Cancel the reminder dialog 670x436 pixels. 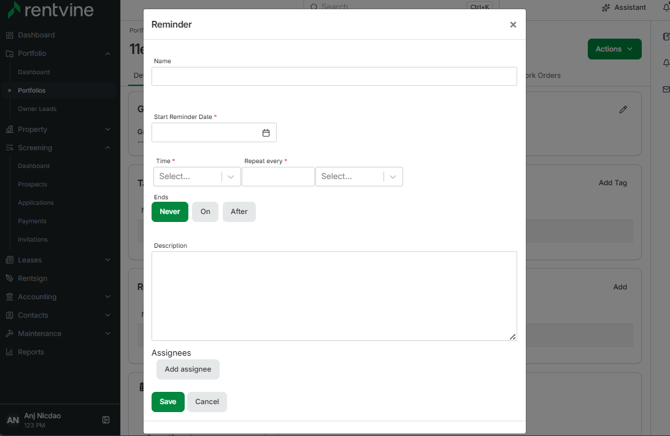(x=207, y=402)
